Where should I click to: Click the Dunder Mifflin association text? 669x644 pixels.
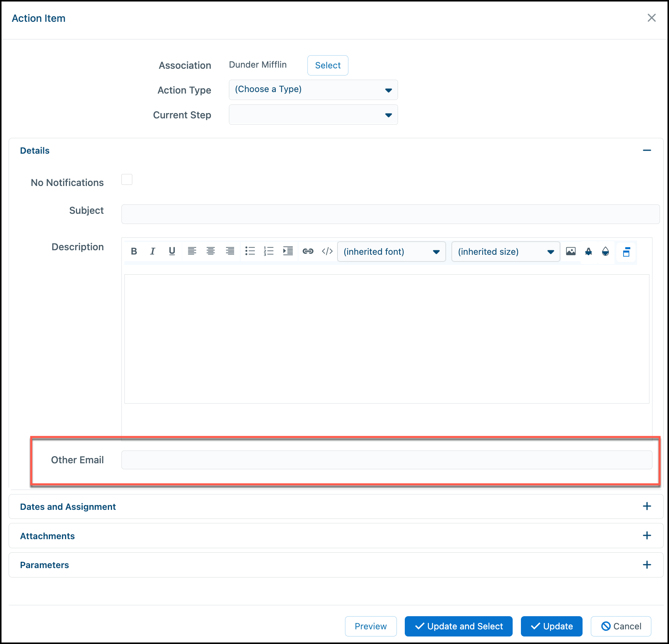(258, 65)
